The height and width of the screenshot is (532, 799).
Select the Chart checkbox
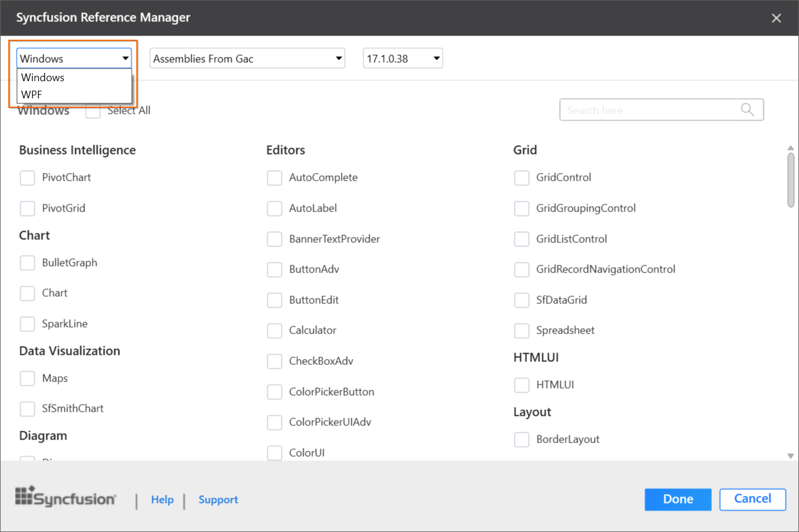click(27, 293)
